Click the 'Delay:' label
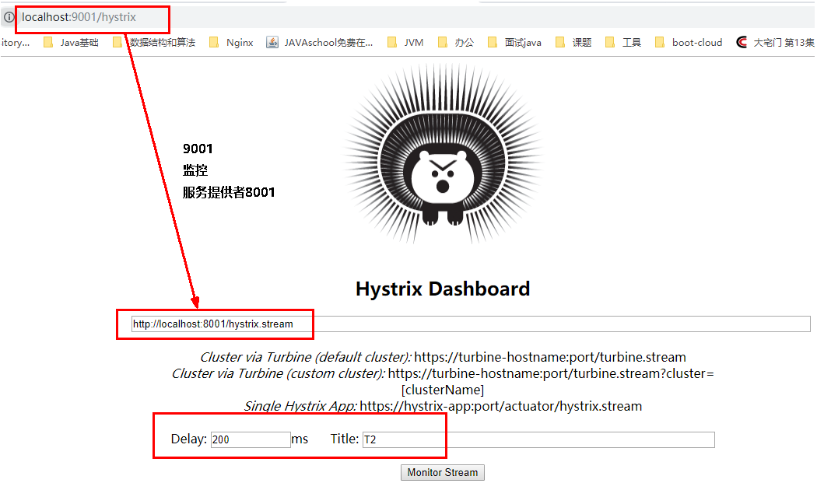The height and width of the screenshot is (504, 817). [188, 439]
